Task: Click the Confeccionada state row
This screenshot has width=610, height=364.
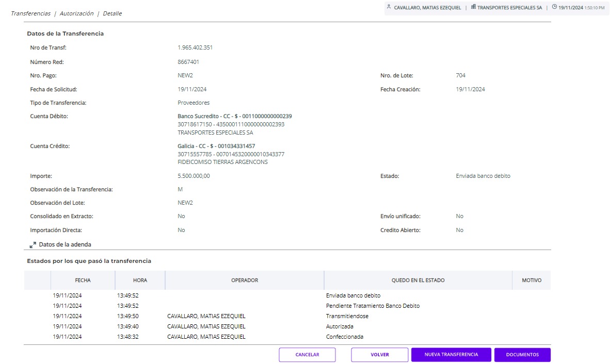Action: [287, 337]
